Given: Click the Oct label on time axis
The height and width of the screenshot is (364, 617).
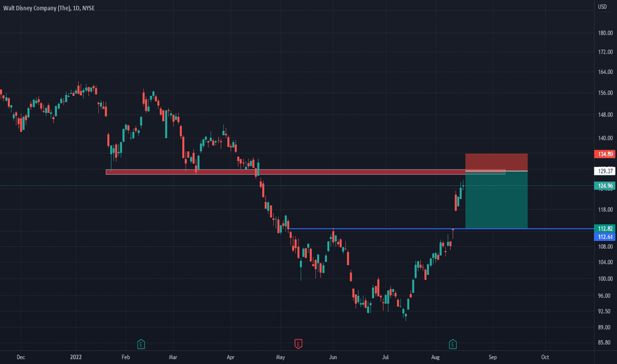Looking at the screenshot, I should pos(545,357).
